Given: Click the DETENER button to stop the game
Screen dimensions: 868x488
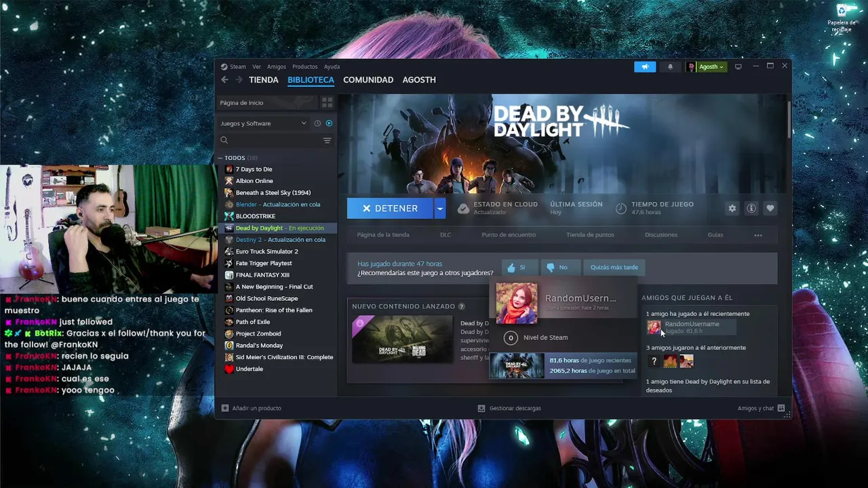Looking at the screenshot, I should click(390, 208).
